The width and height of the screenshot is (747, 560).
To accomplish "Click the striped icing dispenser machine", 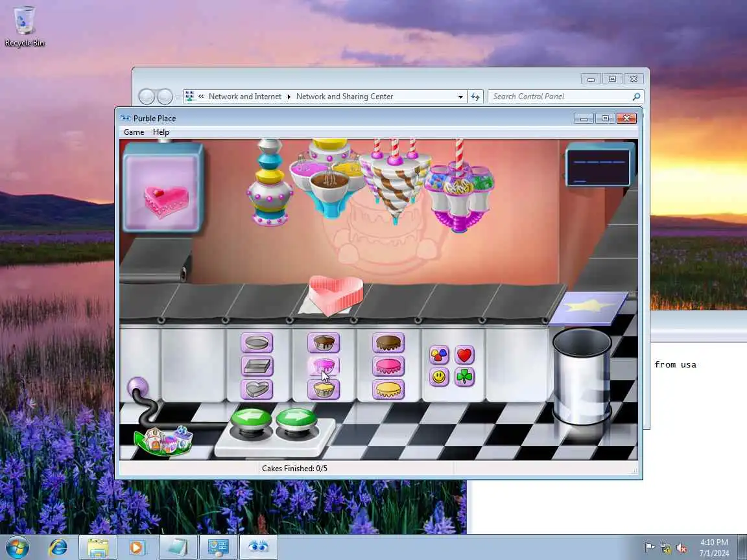I will 396,181.
